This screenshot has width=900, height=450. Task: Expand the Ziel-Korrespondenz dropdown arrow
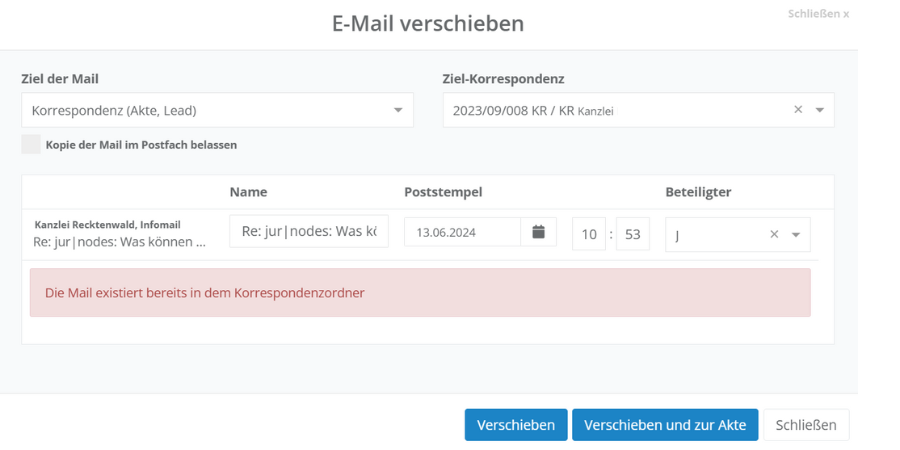pyautogui.click(x=820, y=110)
